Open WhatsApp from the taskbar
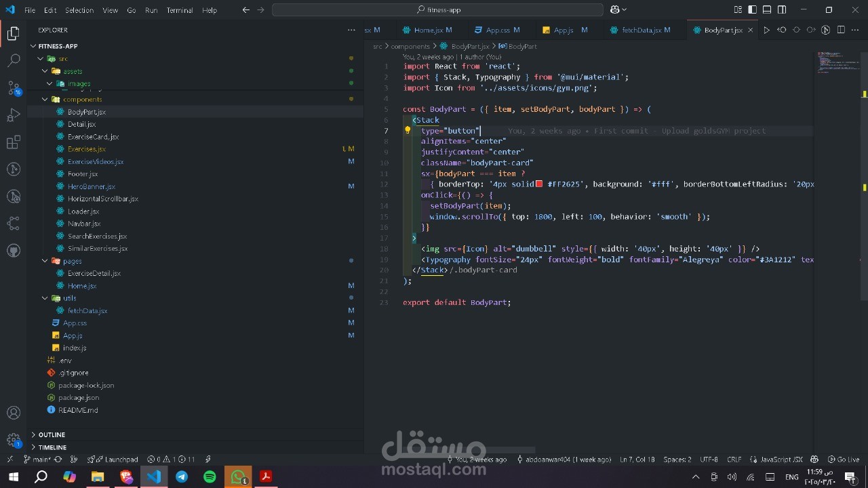 click(x=238, y=476)
